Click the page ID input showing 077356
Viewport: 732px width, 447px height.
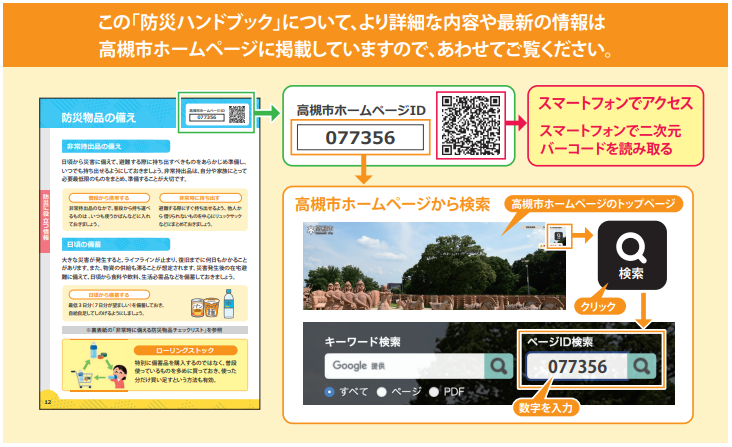point(577,366)
